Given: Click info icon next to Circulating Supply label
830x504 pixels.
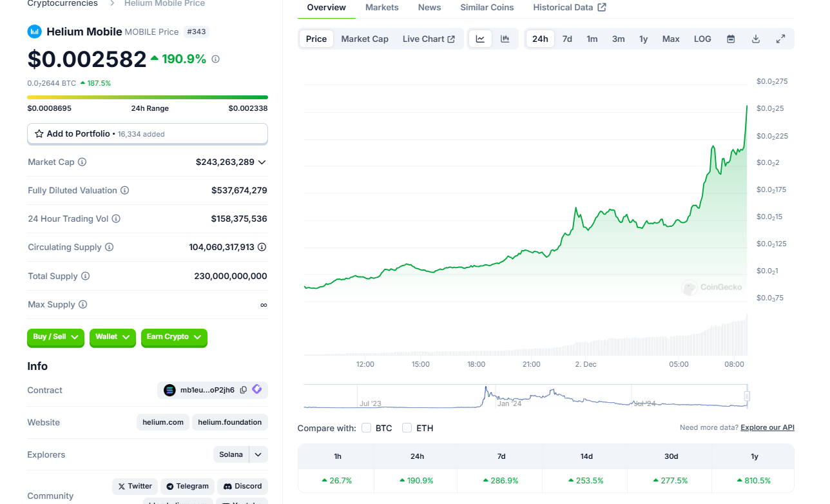Looking at the screenshot, I should 110,247.
